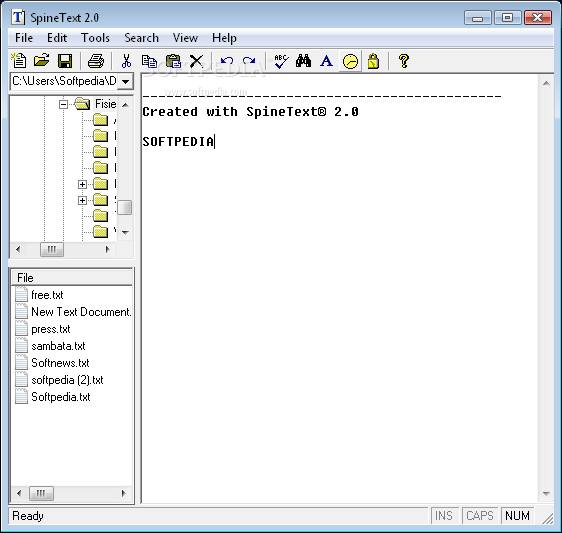Collapse the Fisie folder tree node
The height and width of the screenshot is (533, 562).
[x=63, y=104]
